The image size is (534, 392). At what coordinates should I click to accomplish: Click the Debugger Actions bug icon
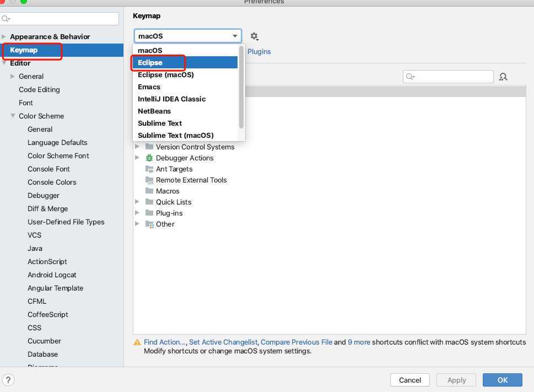tap(149, 158)
